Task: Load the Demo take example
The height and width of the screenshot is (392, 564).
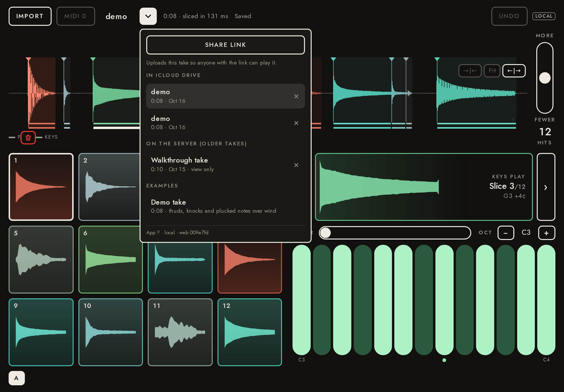Action: tap(225, 206)
